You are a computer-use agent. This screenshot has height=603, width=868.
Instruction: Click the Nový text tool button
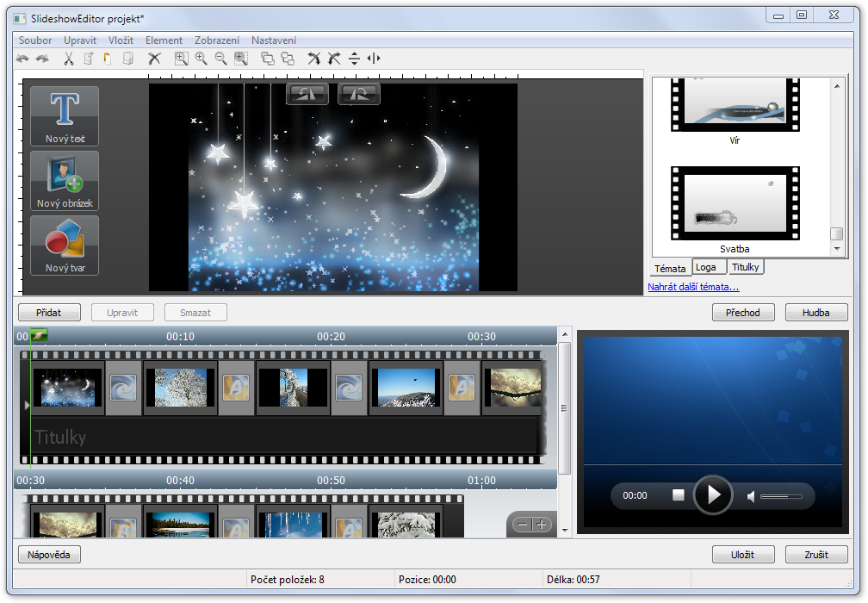pos(64,116)
